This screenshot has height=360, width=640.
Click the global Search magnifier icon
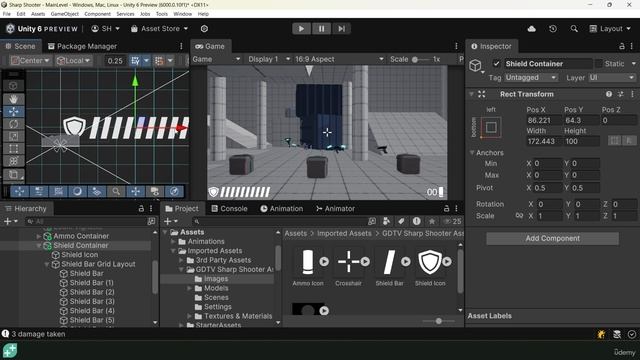574,29
